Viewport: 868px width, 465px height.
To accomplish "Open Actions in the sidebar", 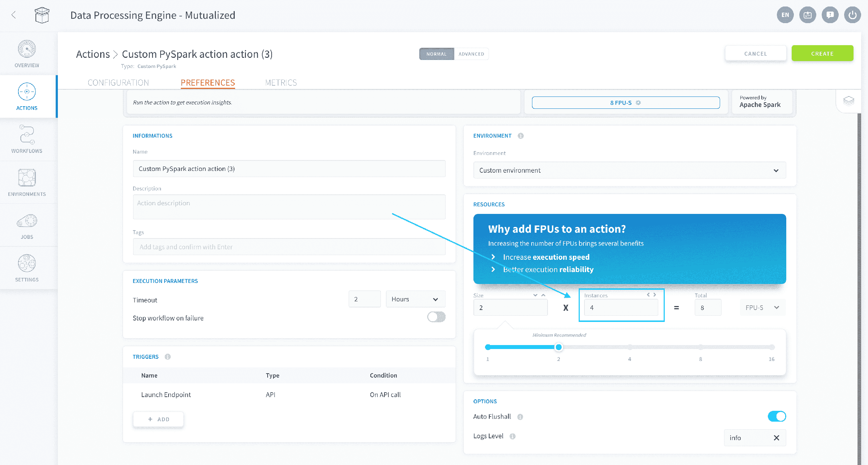I will pyautogui.click(x=27, y=96).
